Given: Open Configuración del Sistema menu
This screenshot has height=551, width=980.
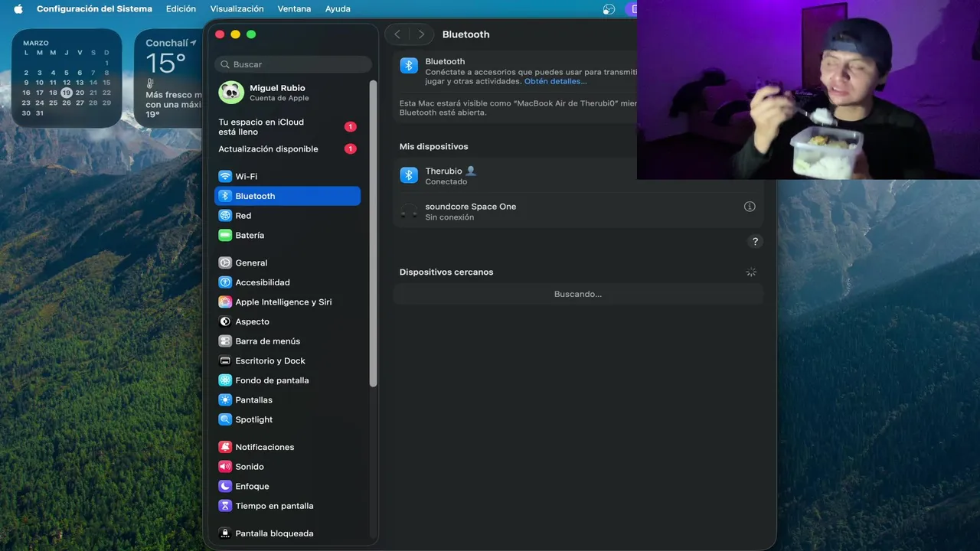Looking at the screenshot, I should [x=94, y=9].
